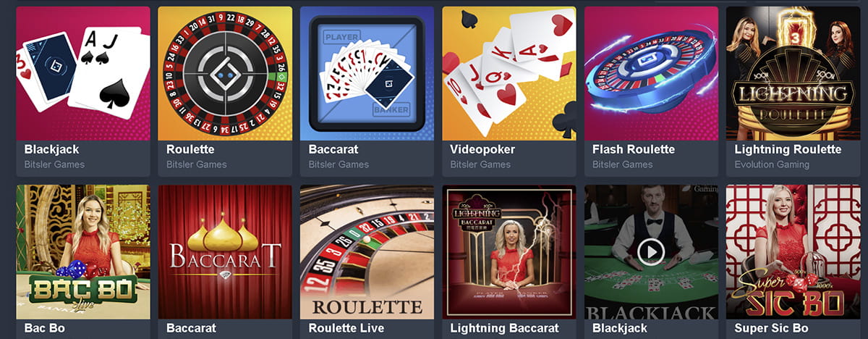Open the red-curtain Baccarat thumbnail
This screenshot has height=339, width=868.
(225, 252)
